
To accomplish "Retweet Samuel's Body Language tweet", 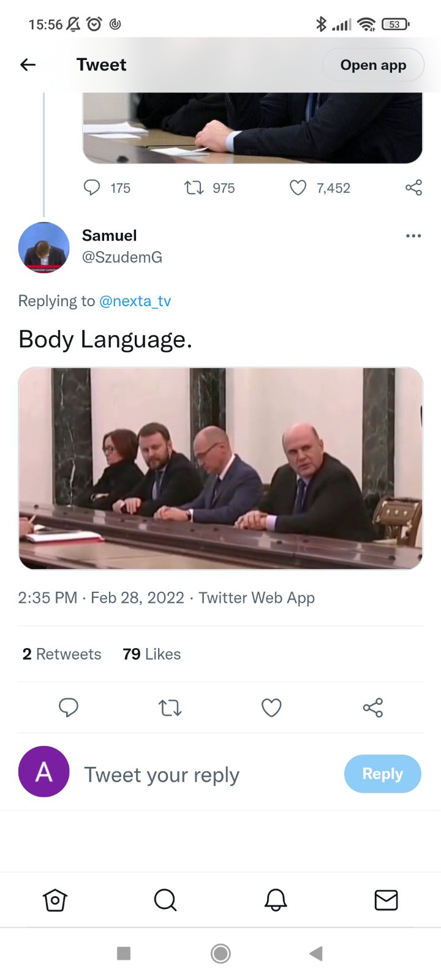I will tap(170, 708).
